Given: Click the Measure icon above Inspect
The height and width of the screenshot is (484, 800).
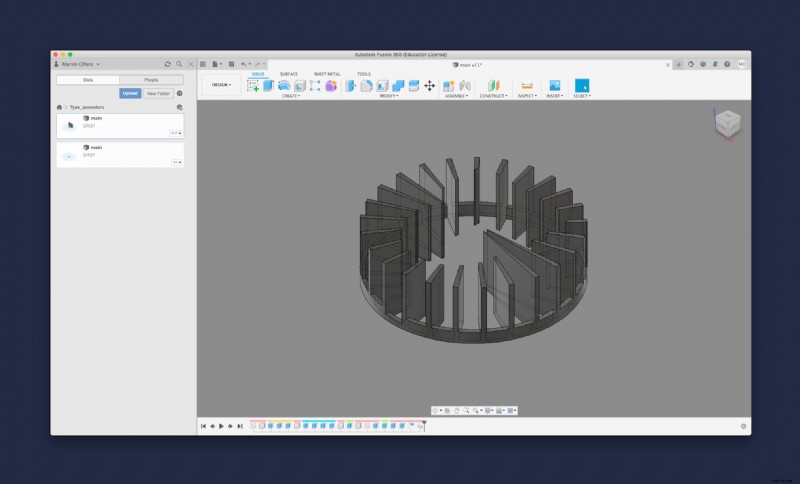Looking at the screenshot, I should coord(527,86).
